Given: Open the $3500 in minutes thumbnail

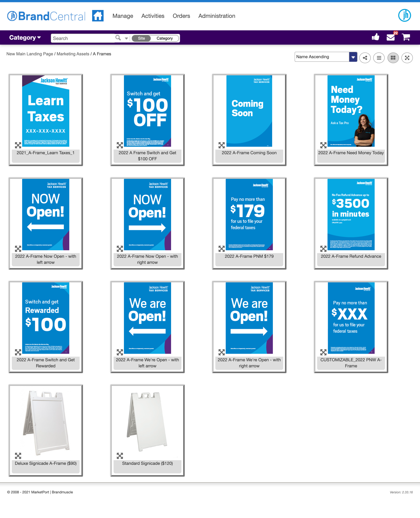Looking at the screenshot, I should pyautogui.click(x=351, y=215).
